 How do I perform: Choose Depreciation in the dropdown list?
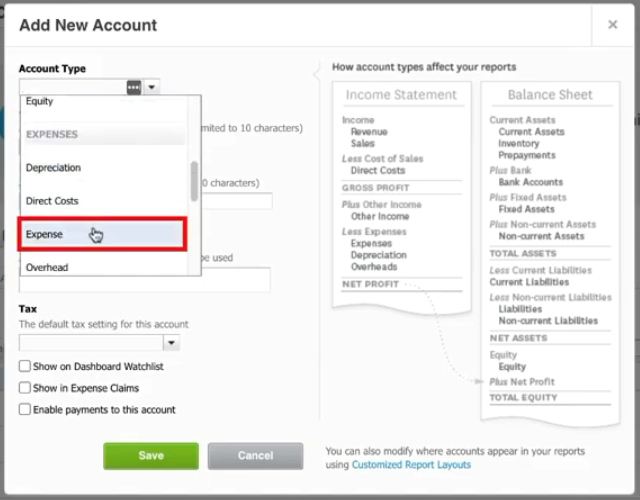tap(104, 167)
